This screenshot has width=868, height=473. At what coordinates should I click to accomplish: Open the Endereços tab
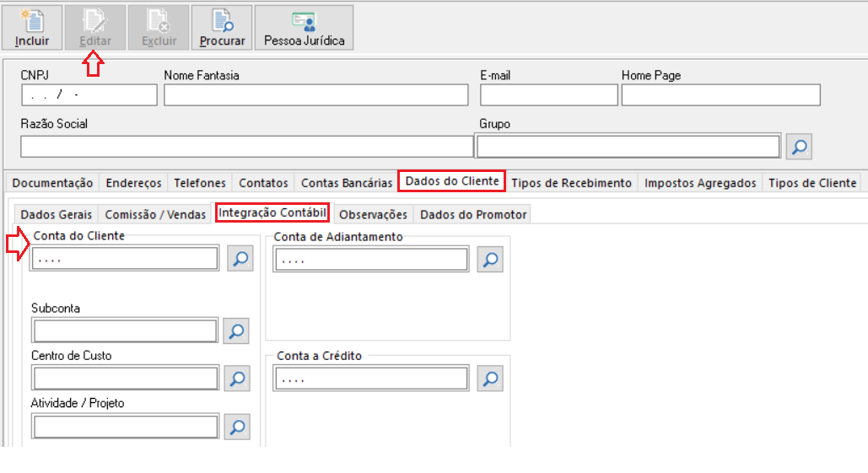click(x=133, y=183)
